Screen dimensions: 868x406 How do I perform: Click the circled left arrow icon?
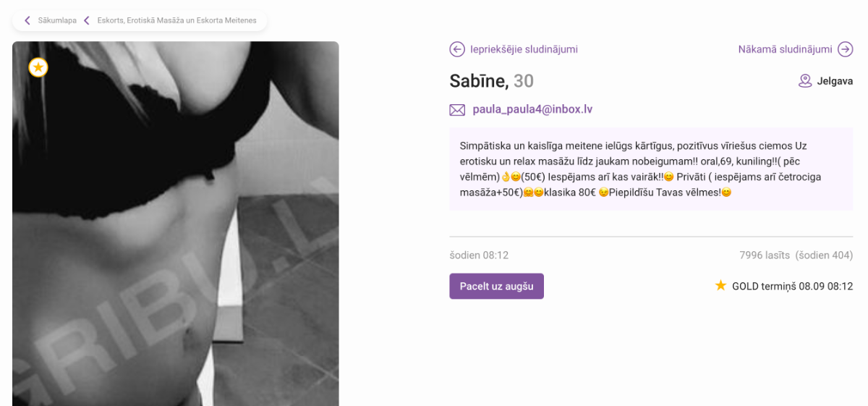pos(457,49)
